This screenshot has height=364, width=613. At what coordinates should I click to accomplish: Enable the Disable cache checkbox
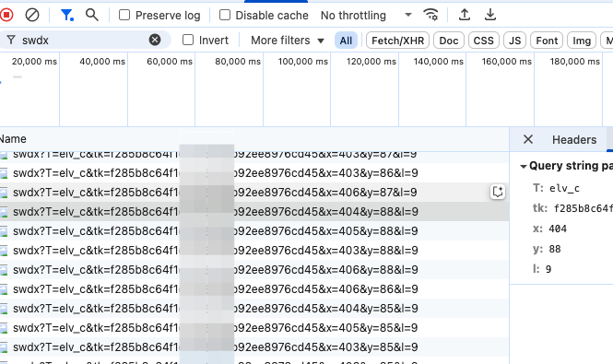[225, 16]
